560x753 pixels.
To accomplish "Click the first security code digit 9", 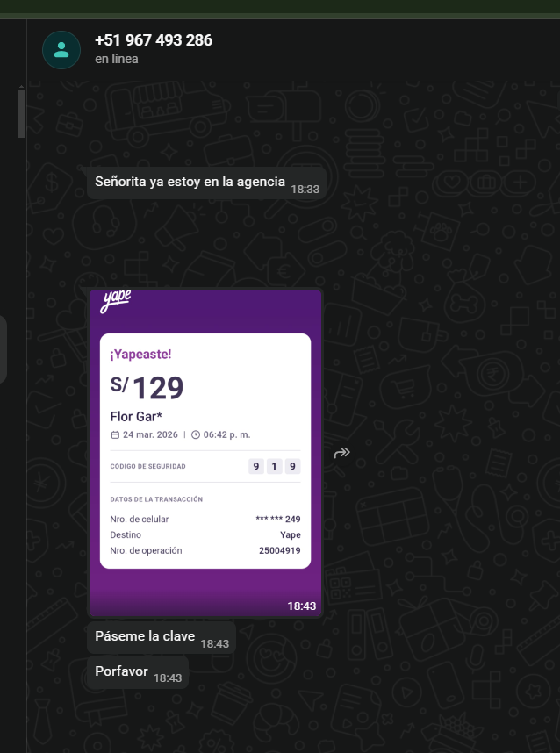I will 255,466.
